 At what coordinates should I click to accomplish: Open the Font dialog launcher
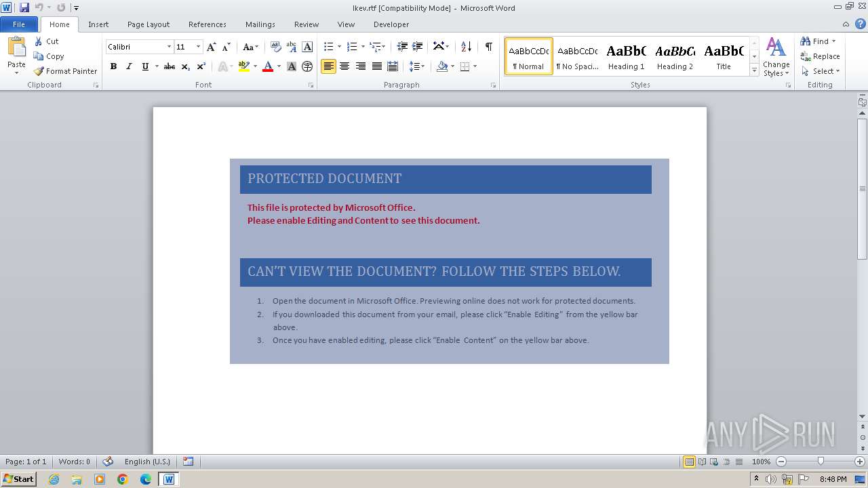coord(311,85)
